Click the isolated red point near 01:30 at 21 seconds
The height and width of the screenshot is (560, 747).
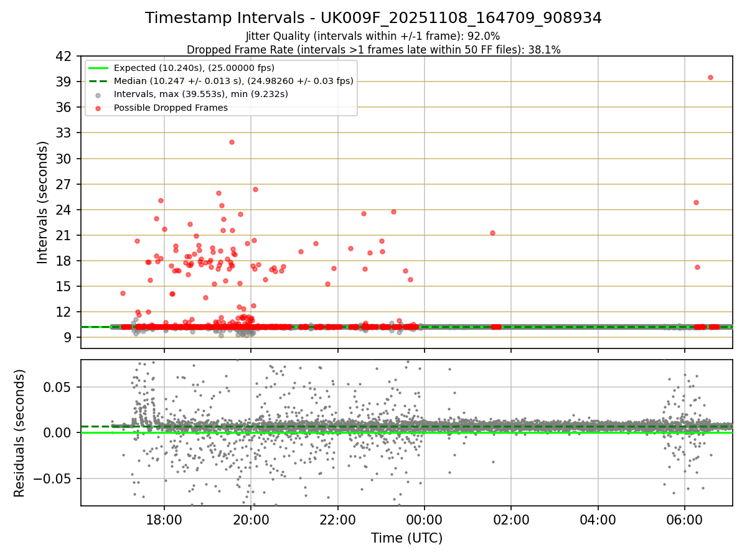492,233
